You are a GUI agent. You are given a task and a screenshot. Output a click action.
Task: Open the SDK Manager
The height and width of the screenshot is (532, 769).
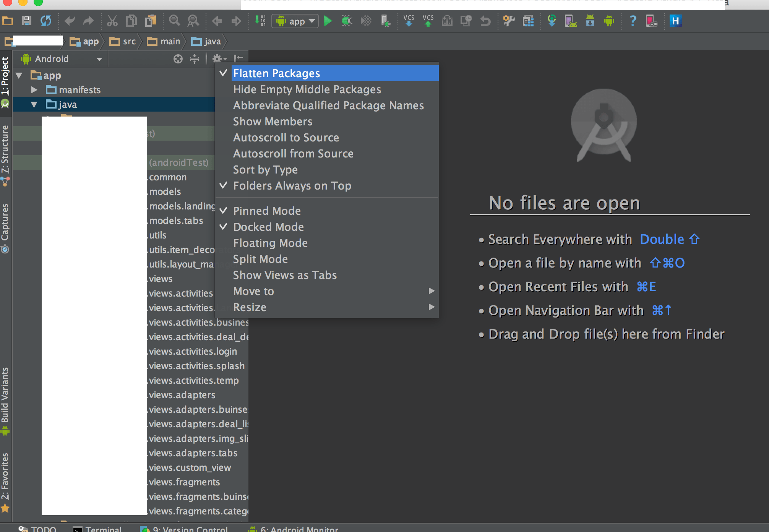589,21
